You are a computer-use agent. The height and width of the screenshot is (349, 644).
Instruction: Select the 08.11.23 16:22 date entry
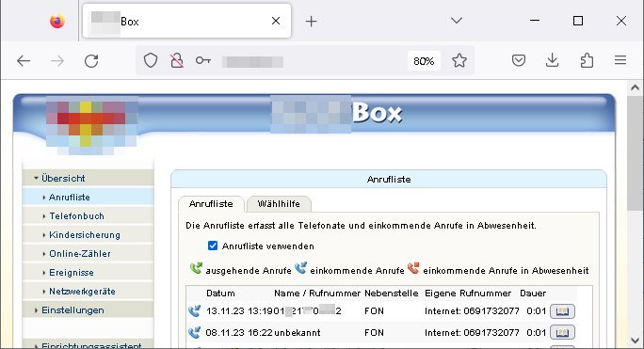pos(239,333)
